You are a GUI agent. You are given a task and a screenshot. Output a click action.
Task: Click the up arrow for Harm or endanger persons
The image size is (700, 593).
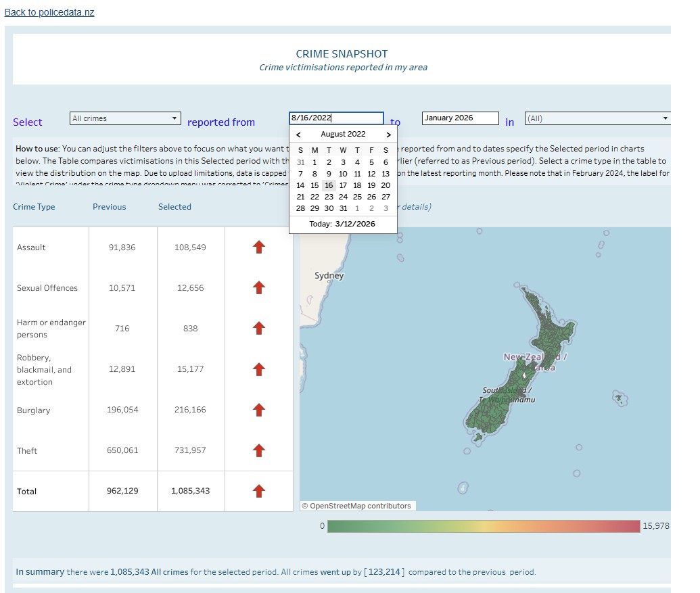coord(259,328)
